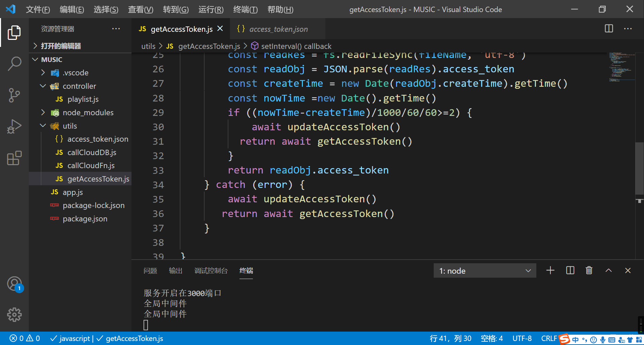Split the terminal panel
The height and width of the screenshot is (345, 644).
[570, 271]
